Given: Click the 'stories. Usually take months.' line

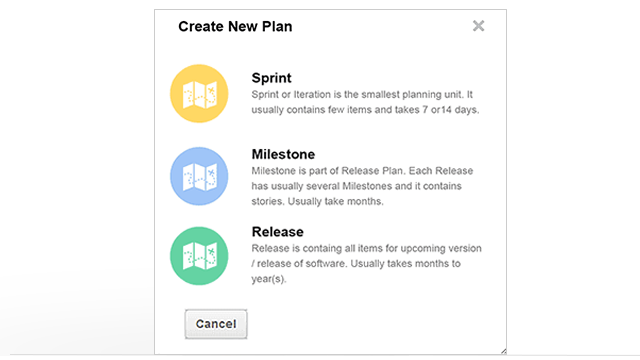Looking at the screenshot, I should click(x=317, y=202).
